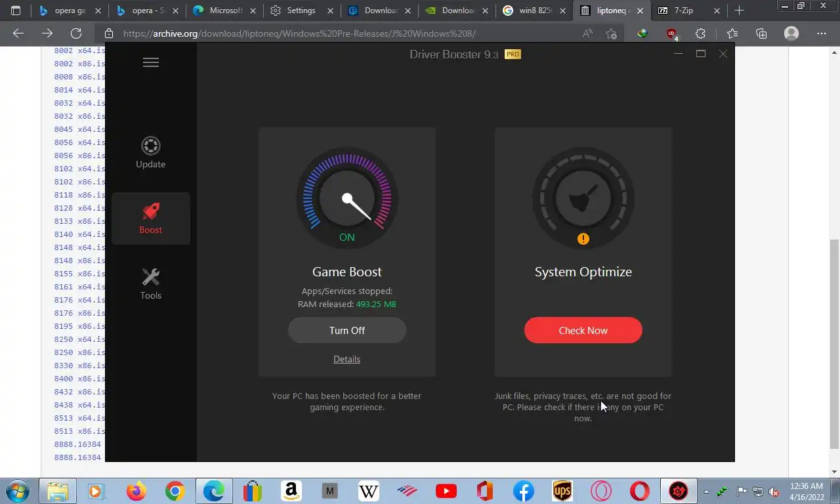
Task: Open Driver Booster taskbar icon
Action: coord(679,491)
